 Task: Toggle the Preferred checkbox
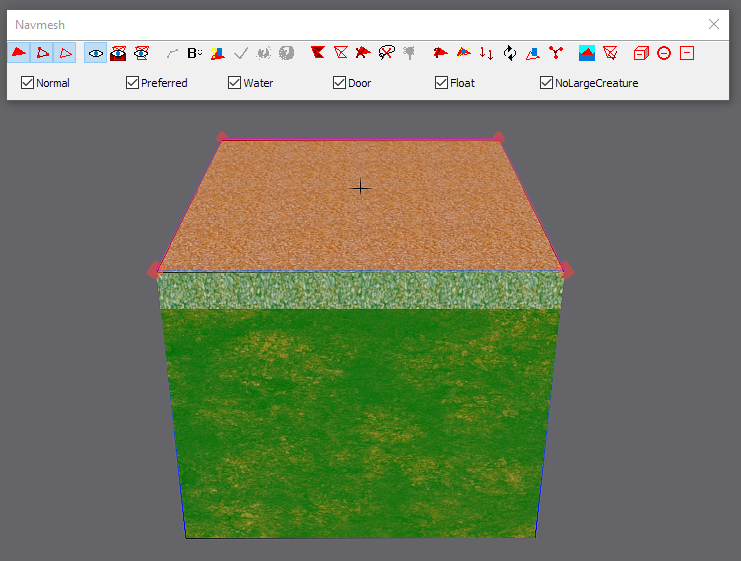tap(133, 83)
